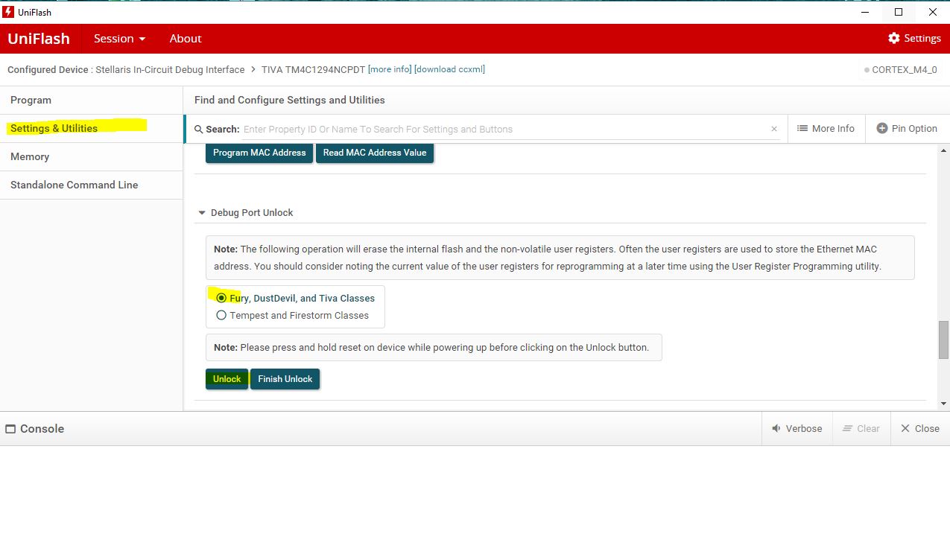Open the Settings gear in the header
Viewport: 950px width, 560px height.
point(894,38)
